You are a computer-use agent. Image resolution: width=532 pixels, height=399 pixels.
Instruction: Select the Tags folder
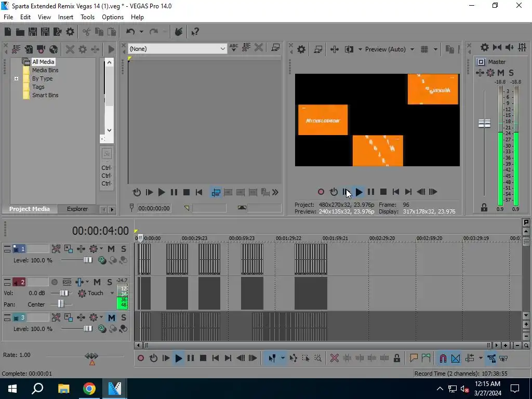(x=38, y=87)
